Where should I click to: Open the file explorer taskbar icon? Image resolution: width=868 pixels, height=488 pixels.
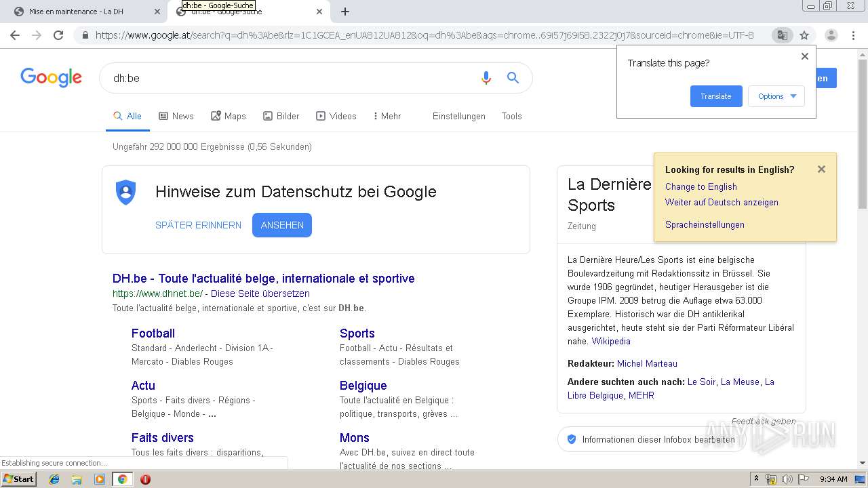(77, 479)
